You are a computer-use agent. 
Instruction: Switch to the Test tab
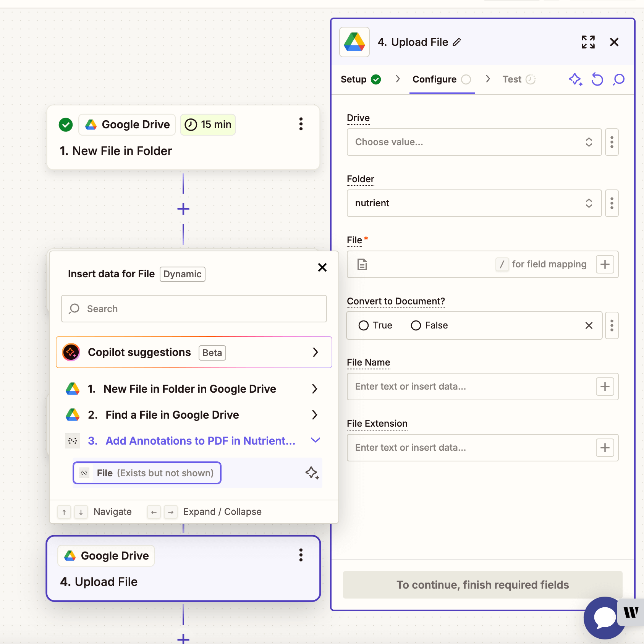(x=512, y=79)
